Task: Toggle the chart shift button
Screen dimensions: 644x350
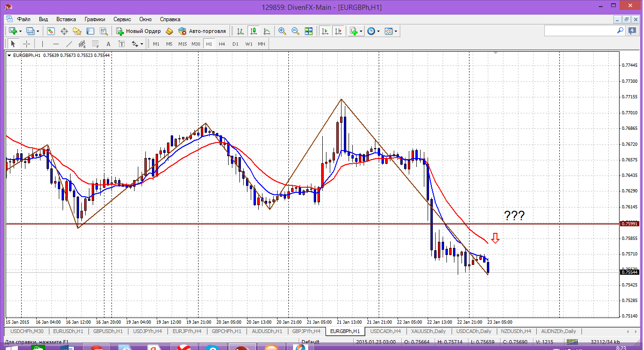Action: 338,31
